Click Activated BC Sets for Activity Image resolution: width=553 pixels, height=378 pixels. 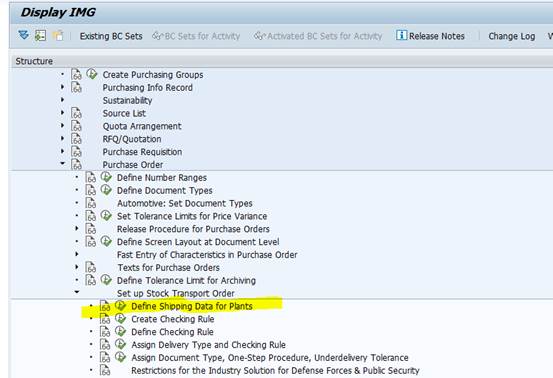point(318,36)
